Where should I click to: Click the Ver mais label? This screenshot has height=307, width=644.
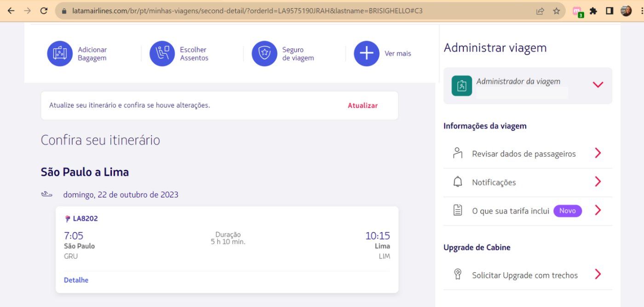pos(398,54)
